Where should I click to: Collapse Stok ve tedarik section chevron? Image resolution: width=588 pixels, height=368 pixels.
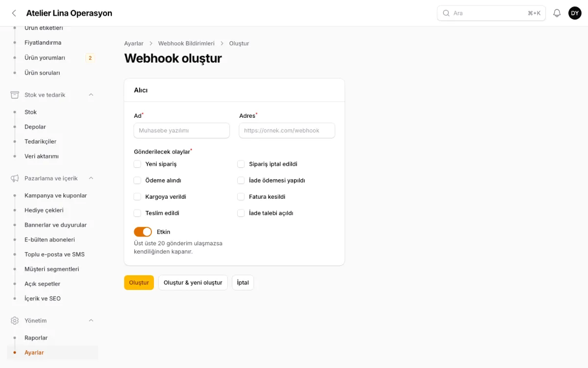pyautogui.click(x=91, y=95)
